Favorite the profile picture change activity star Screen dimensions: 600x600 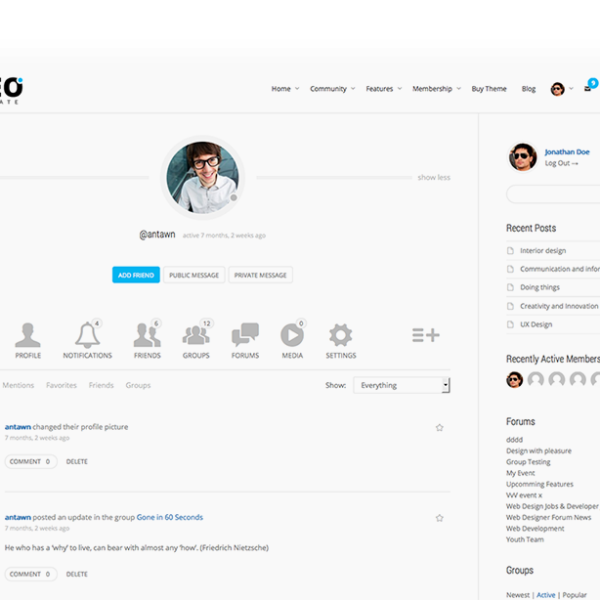[x=439, y=427]
